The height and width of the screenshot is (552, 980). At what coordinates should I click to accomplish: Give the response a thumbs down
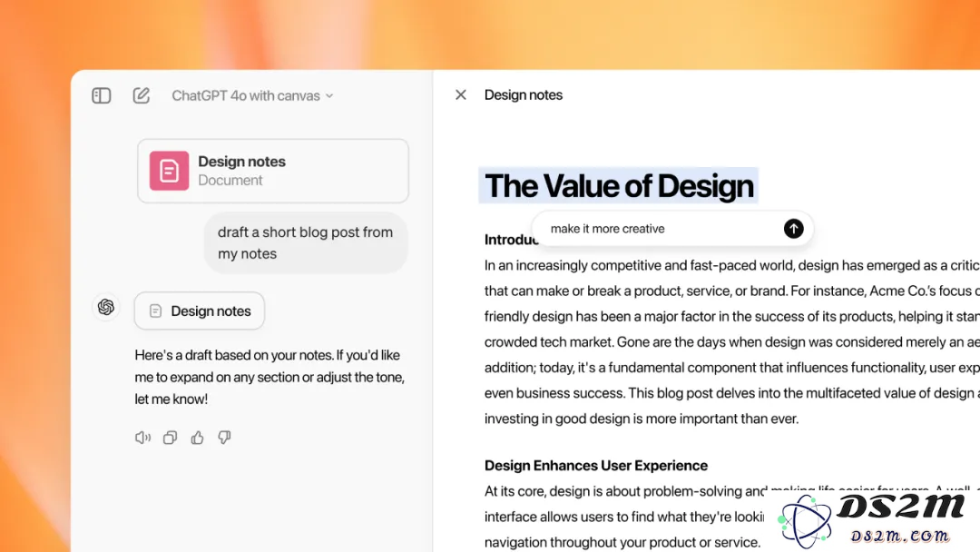coord(224,438)
